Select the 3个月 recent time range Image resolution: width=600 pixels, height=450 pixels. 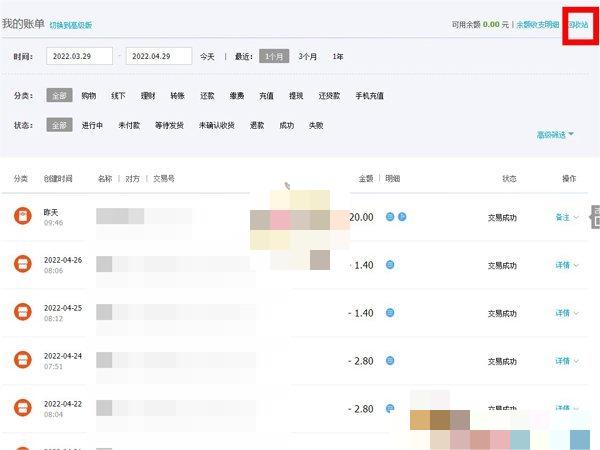[308, 57]
